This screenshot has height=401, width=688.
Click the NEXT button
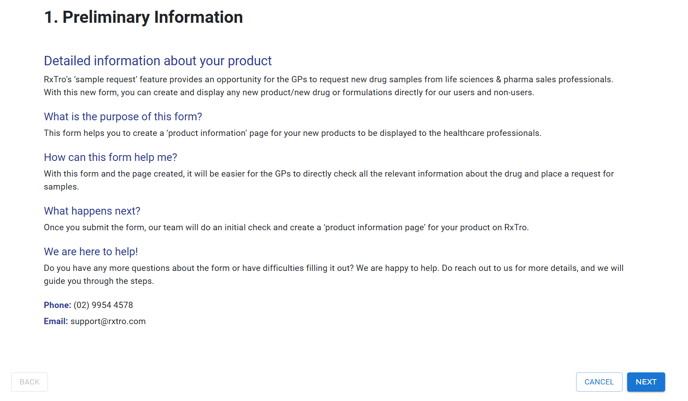click(x=645, y=382)
